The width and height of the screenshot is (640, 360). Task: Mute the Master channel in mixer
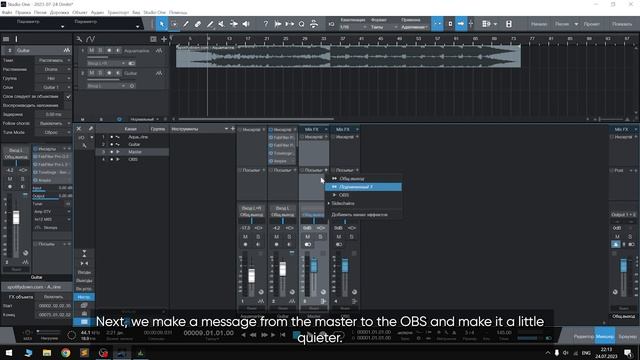[x=308, y=236]
